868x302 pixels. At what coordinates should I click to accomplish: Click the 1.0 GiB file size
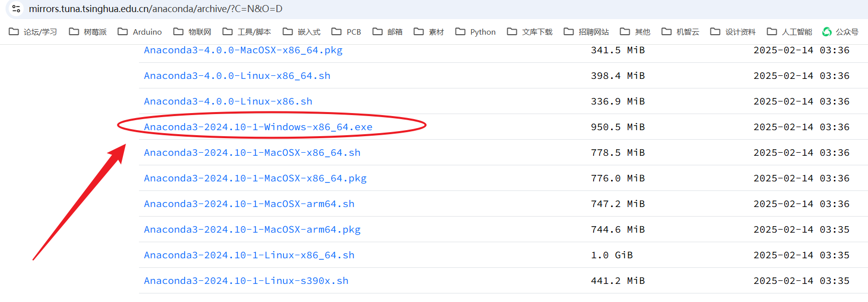tap(612, 255)
